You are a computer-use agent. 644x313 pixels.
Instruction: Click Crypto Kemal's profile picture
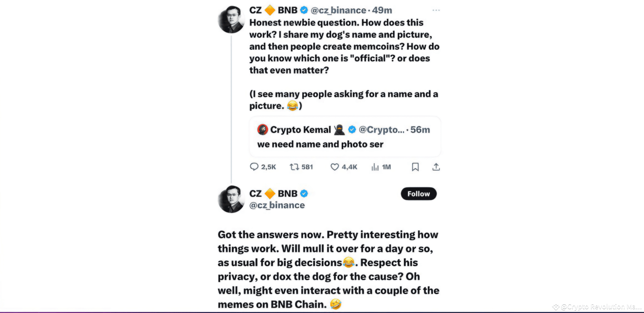tap(263, 129)
